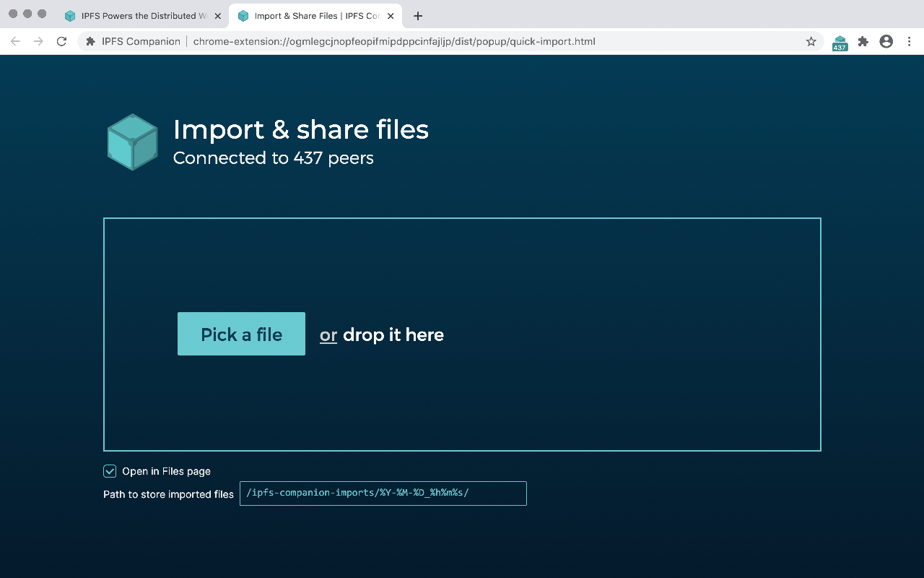Open the IPFS Companion extension popup icon
924x578 pixels.
click(840, 42)
